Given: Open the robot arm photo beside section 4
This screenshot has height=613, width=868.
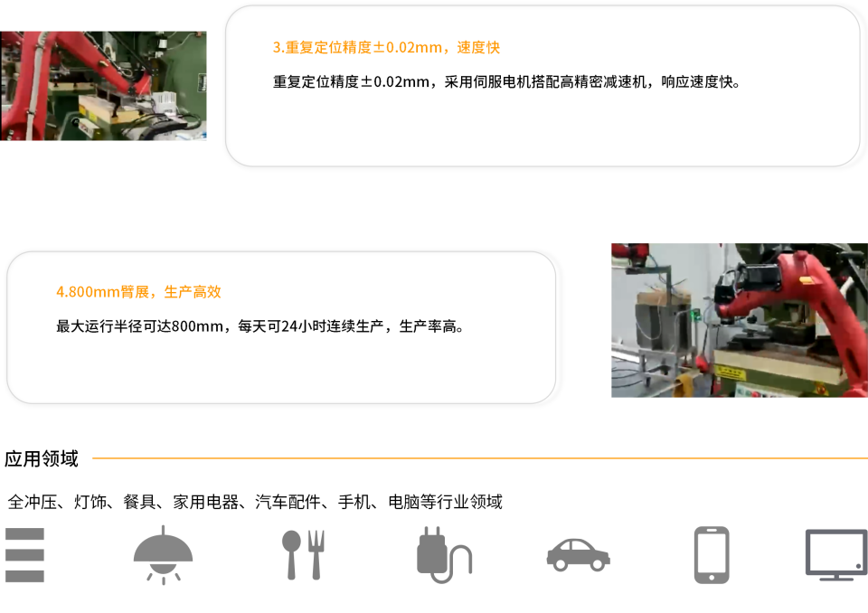Looking at the screenshot, I should click(x=740, y=320).
